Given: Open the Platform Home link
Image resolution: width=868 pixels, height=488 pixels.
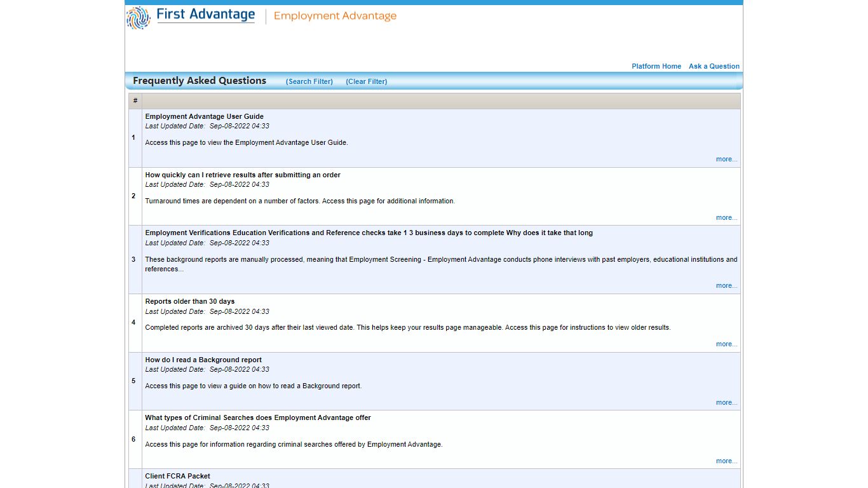Looking at the screenshot, I should pos(656,66).
